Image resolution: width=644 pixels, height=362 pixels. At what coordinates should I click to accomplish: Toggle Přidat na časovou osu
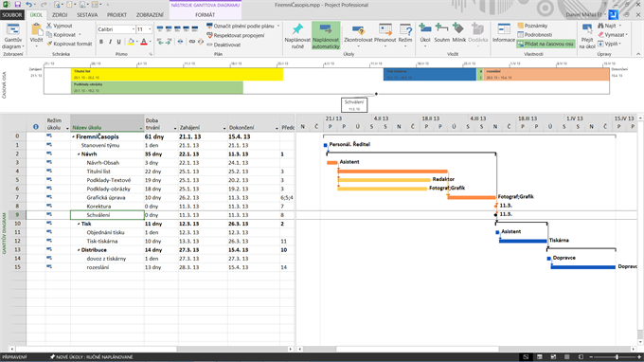[546, 44]
